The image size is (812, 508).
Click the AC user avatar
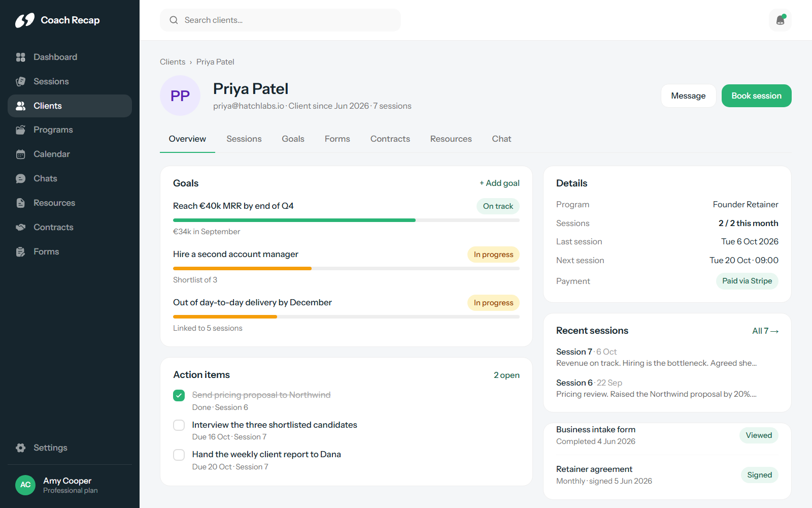click(25, 485)
